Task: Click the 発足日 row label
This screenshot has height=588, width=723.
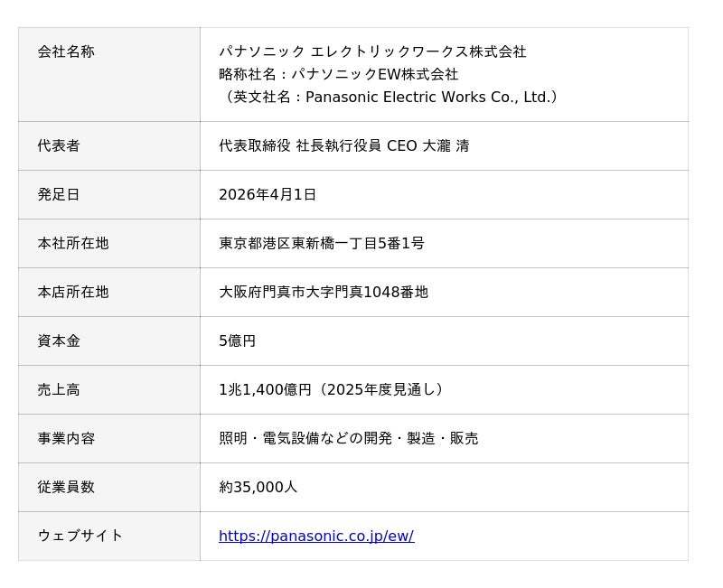Action: click(59, 194)
